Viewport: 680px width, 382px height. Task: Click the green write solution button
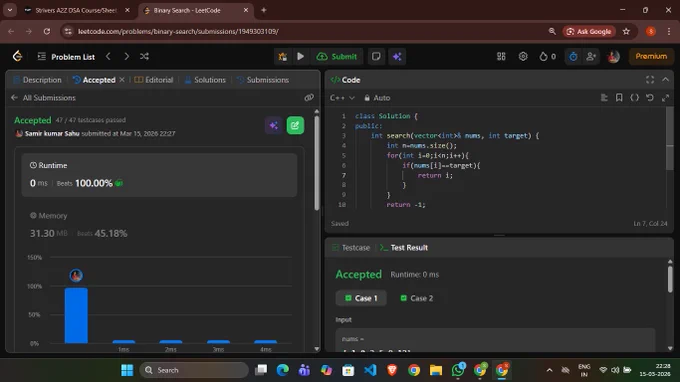(295, 126)
